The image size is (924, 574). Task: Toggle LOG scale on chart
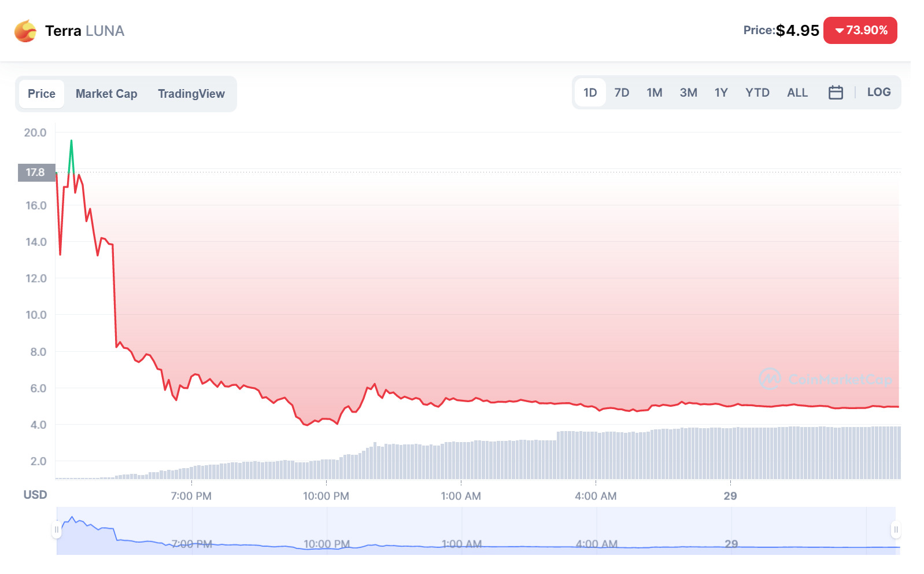tap(879, 92)
